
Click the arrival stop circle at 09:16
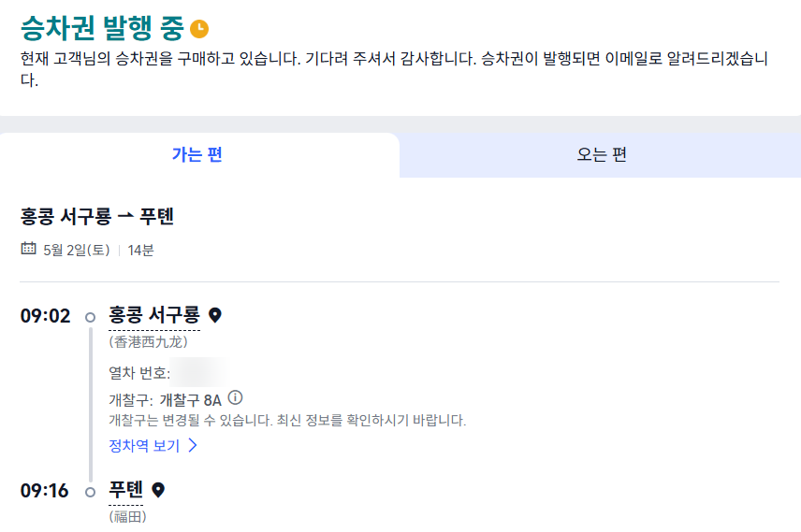point(91,492)
